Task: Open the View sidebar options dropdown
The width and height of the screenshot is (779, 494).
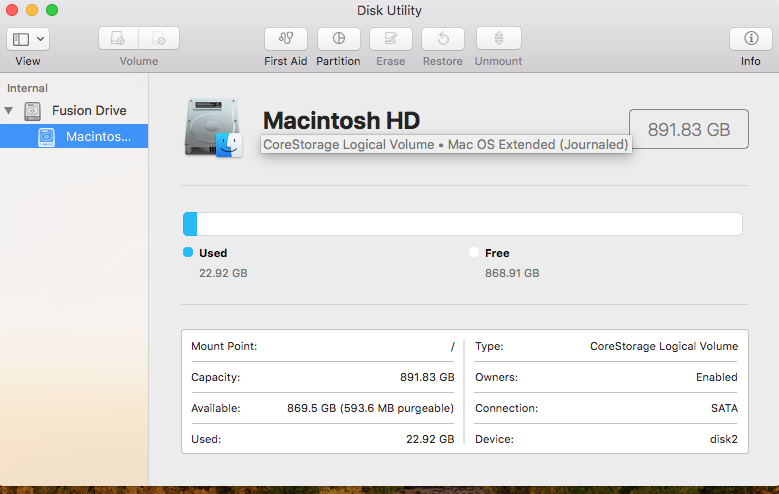Action: pos(28,39)
